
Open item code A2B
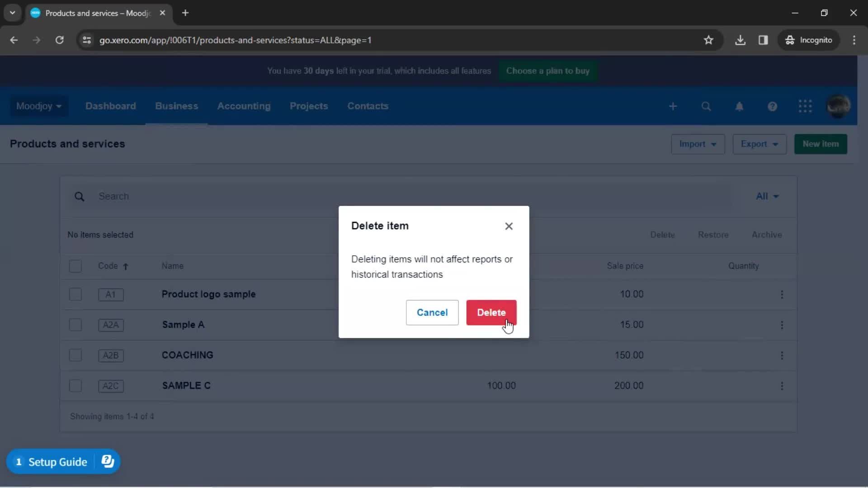[111, 356]
